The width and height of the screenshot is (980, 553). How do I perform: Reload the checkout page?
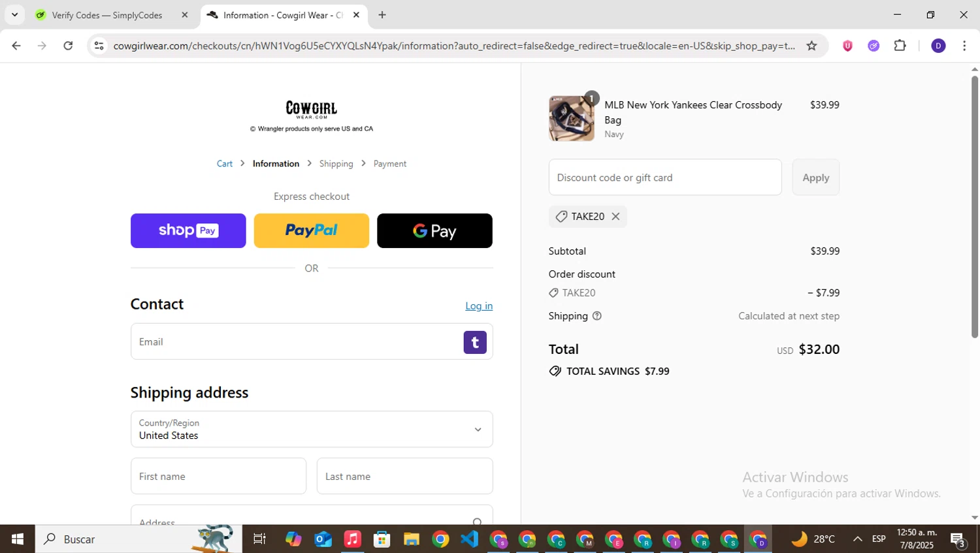(68, 46)
